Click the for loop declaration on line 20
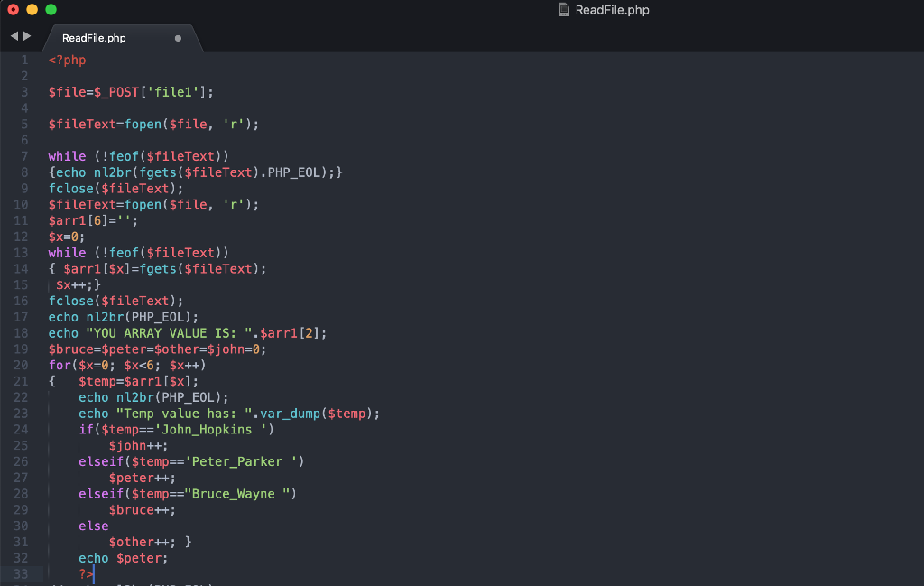924x586 pixels. [x=126, y=366]
